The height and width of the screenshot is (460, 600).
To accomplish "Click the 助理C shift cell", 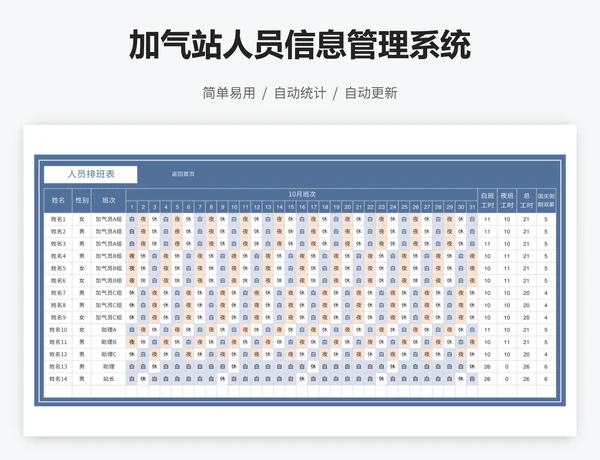I will click(x=109, y=354).
